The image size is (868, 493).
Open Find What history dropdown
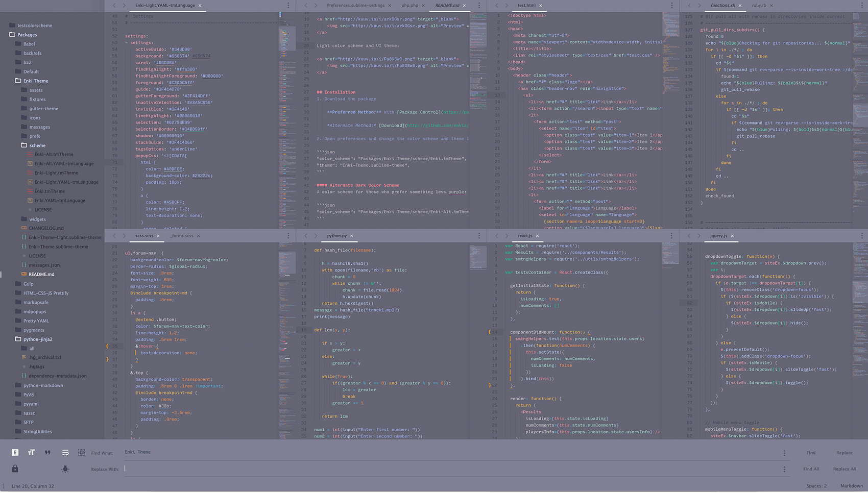click(784, 453)
